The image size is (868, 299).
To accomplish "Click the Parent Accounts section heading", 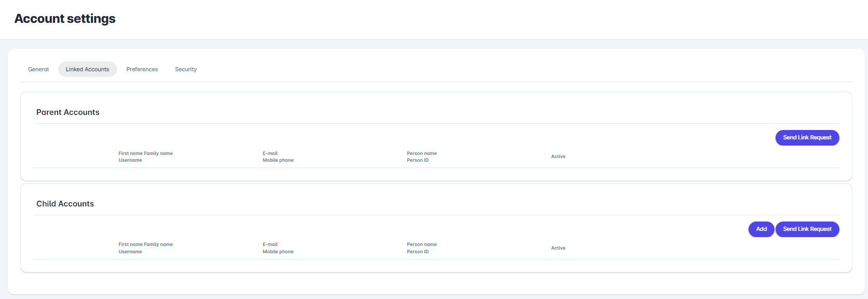I will [68, 112].
